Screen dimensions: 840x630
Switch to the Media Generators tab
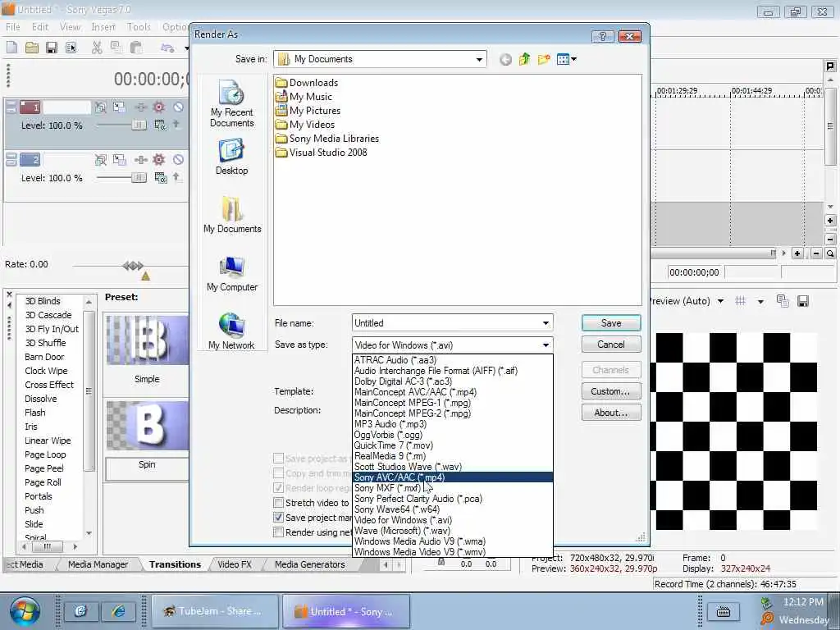coord(309,564)
